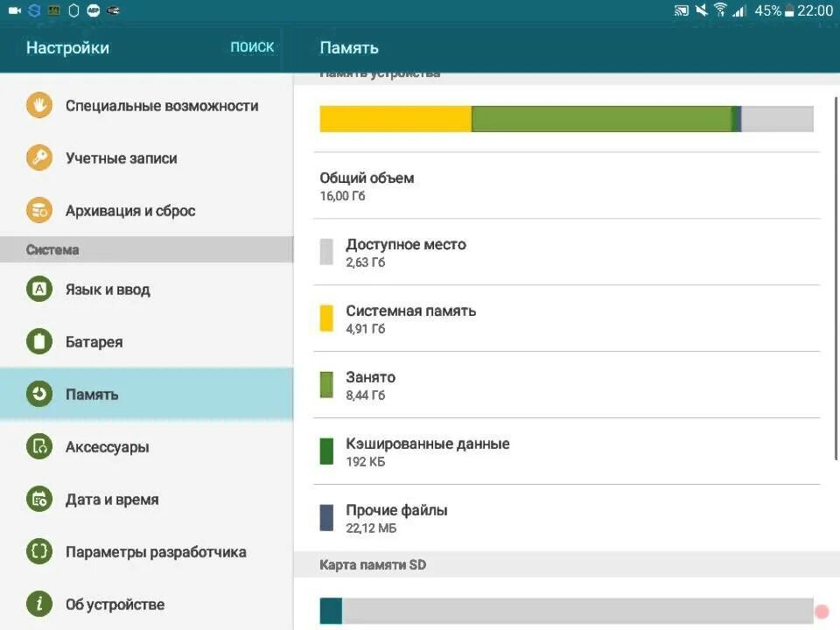Tap the ПОИСК search button

252,47
